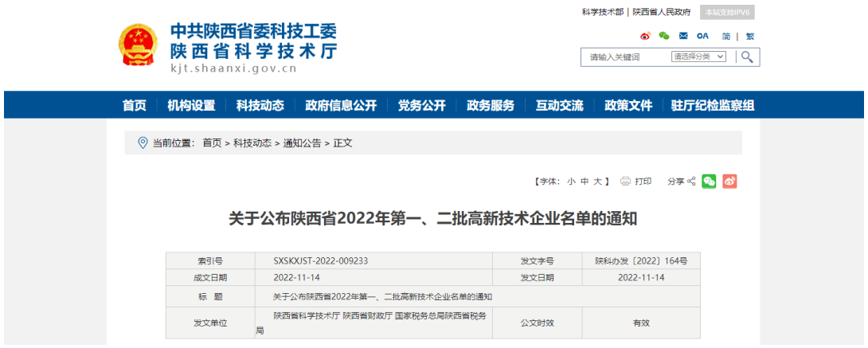Screen dimensions: 868x348
Task: Switch to simplified Chinese 简
Action: [x=726, y=36]
